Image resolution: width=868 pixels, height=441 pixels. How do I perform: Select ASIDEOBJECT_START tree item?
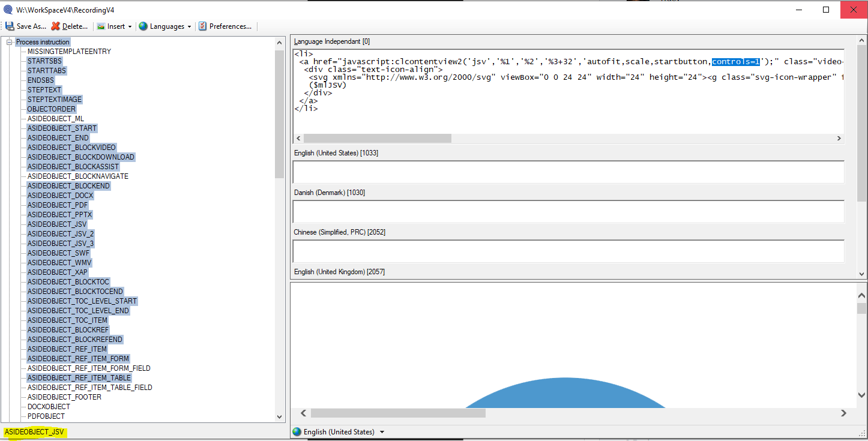coord(62,128)
